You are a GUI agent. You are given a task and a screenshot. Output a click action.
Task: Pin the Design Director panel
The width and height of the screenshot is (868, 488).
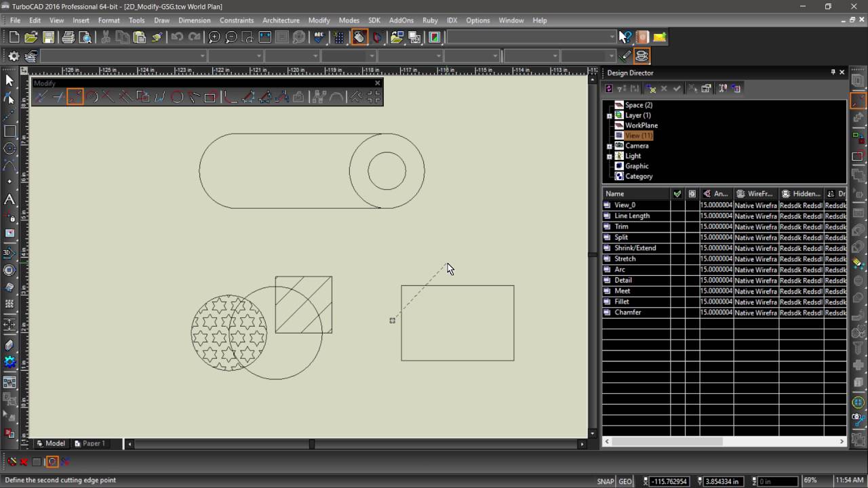[833, 73]
